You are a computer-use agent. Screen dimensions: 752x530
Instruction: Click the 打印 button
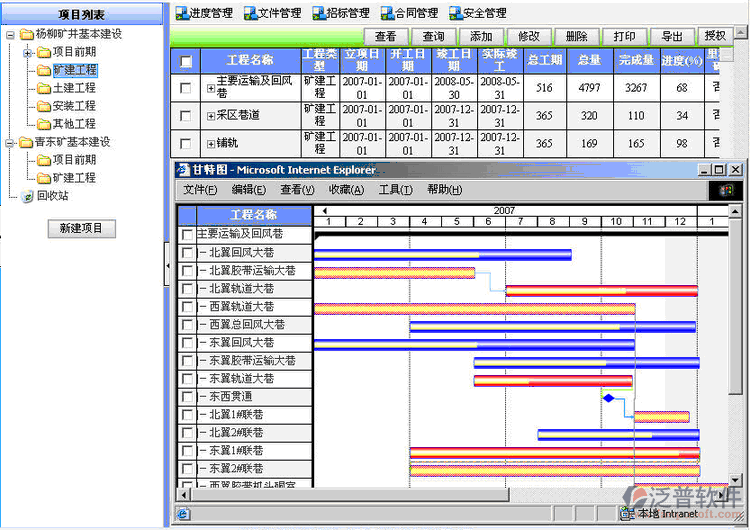(x=624, y=36)
